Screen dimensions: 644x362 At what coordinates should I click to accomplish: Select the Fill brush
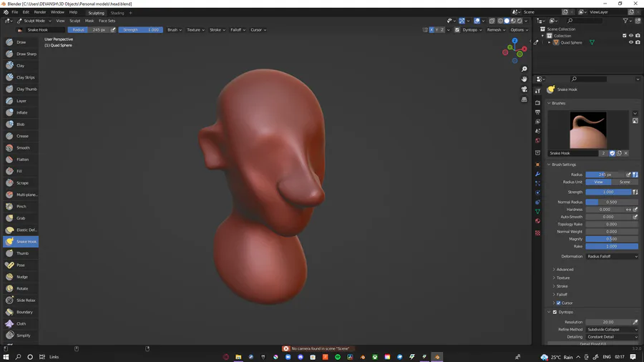21,171
